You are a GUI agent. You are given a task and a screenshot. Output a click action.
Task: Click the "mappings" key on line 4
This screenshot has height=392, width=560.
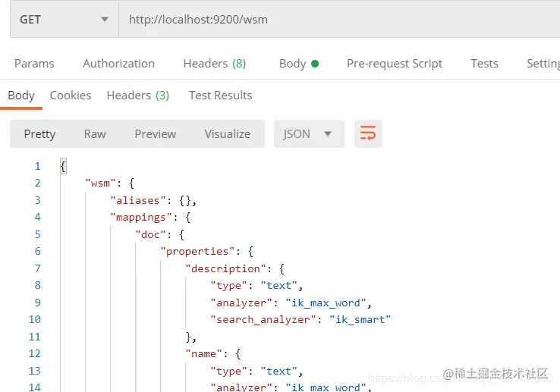[141, 218]
